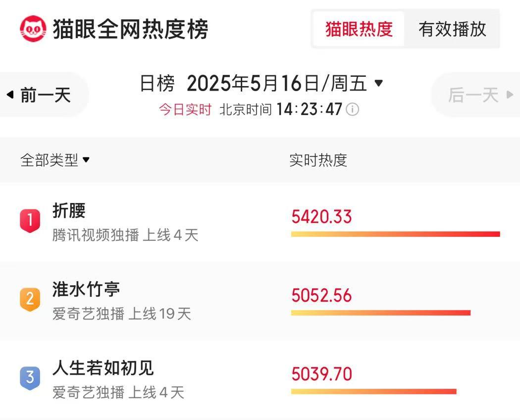The height and width of the screenshot is (420, 520).
Task: Open the info tooltip beside the clock
Action: click(x=353, y=109)
